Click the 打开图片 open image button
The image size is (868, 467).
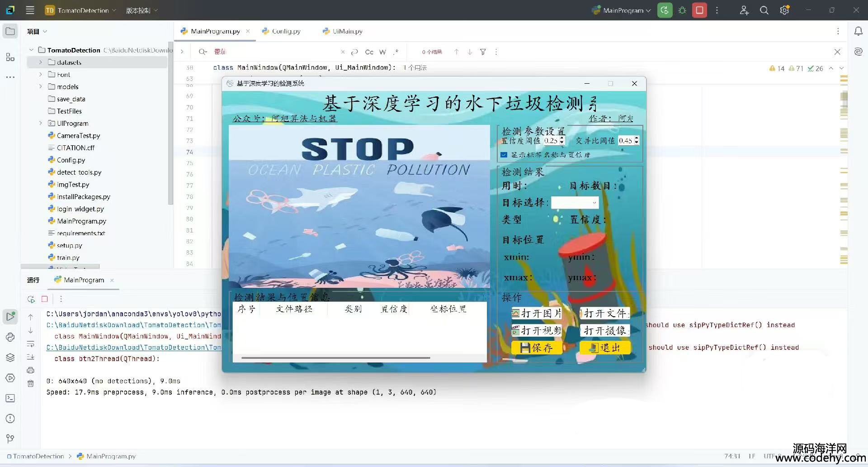(537, 313)
